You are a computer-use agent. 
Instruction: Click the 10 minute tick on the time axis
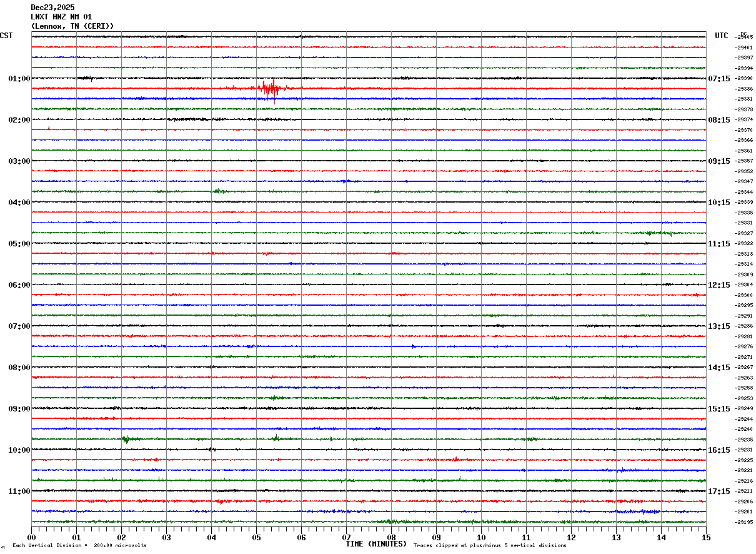(x=481, y=537)
